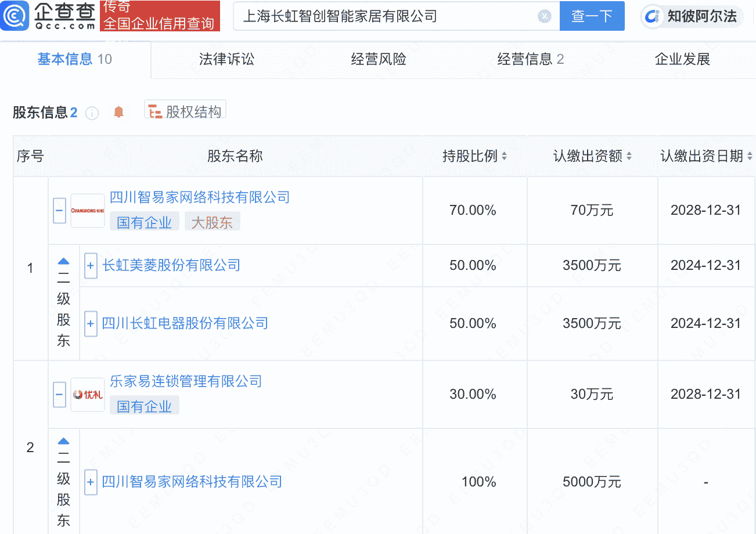Click the Changhong company logo thumbnail

[x=88, y=211]
